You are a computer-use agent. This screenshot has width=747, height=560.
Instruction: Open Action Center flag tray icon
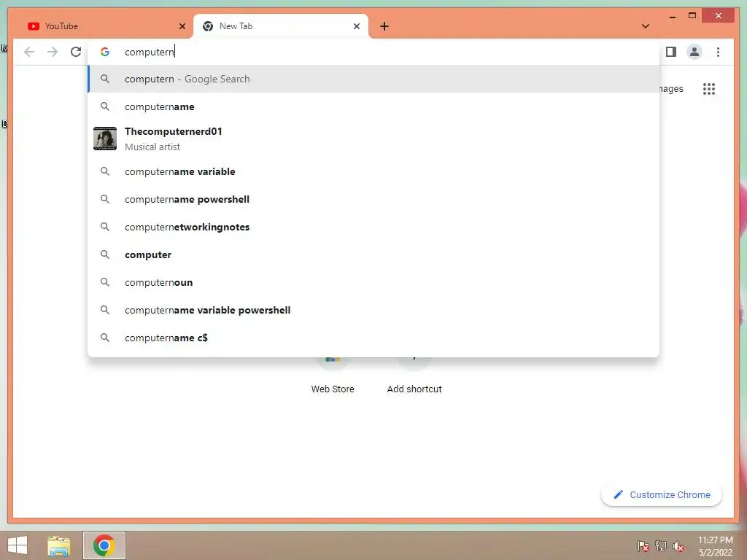(643, 546)
